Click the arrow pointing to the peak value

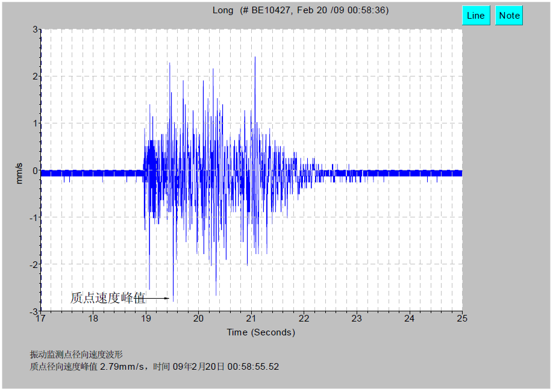coord(158,297)
